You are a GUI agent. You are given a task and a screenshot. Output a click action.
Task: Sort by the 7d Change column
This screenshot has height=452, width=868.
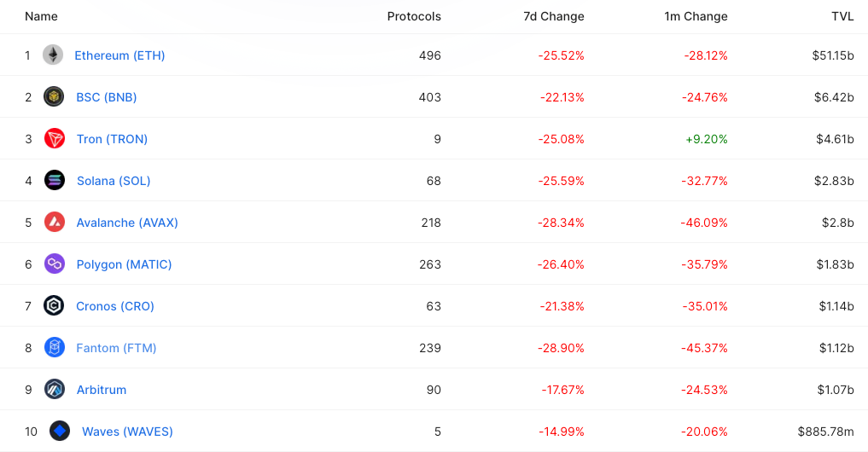tap(554, 16)
